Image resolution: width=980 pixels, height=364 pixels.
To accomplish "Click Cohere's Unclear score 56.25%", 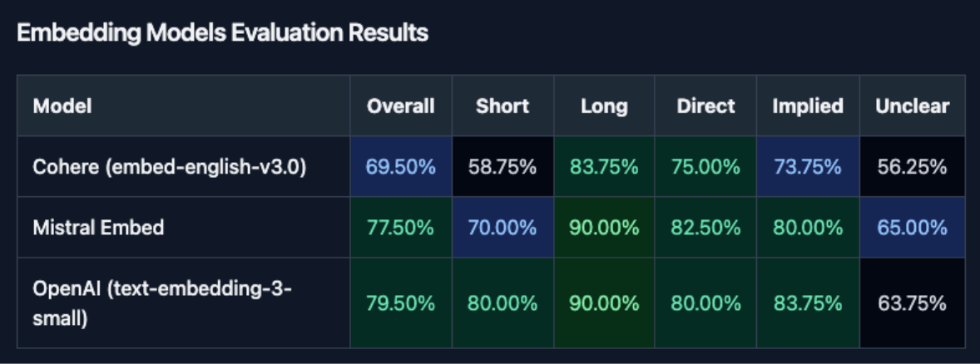I will (912, 167).
